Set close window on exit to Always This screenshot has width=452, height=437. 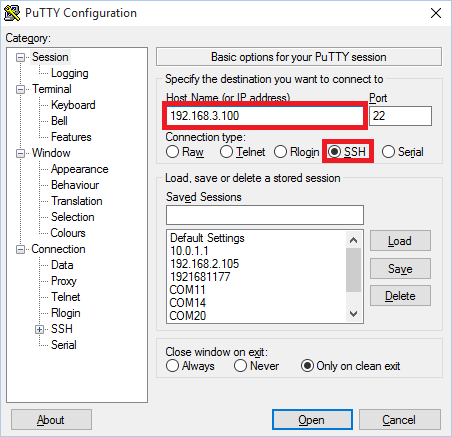[172, 366]
